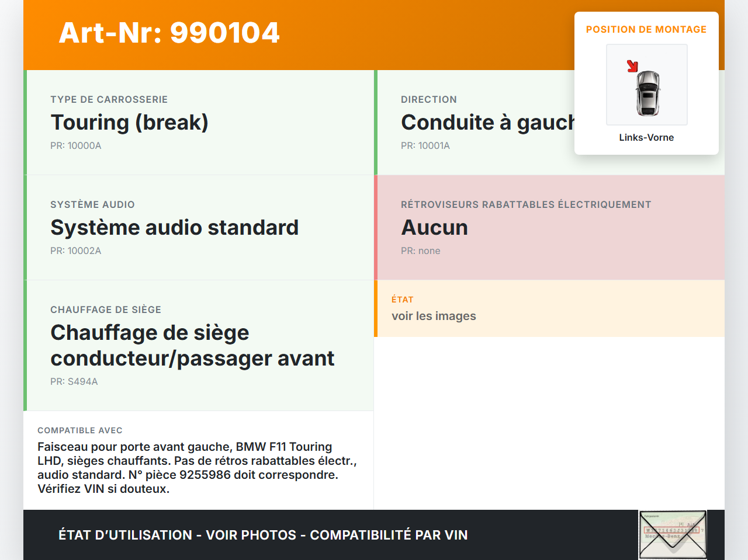This screenshot has width=748, height=560.
Task: Click the 'Links-Vorne' label
Action: (646, 137)
